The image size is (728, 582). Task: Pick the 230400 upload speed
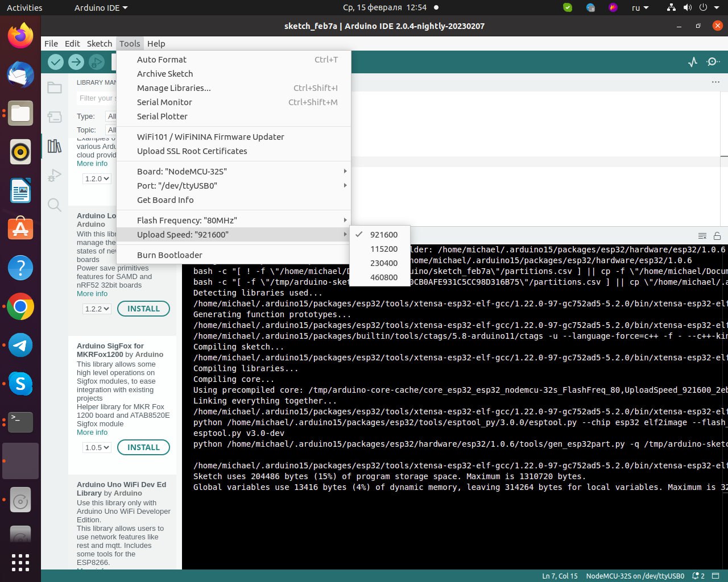pos(384,263)
